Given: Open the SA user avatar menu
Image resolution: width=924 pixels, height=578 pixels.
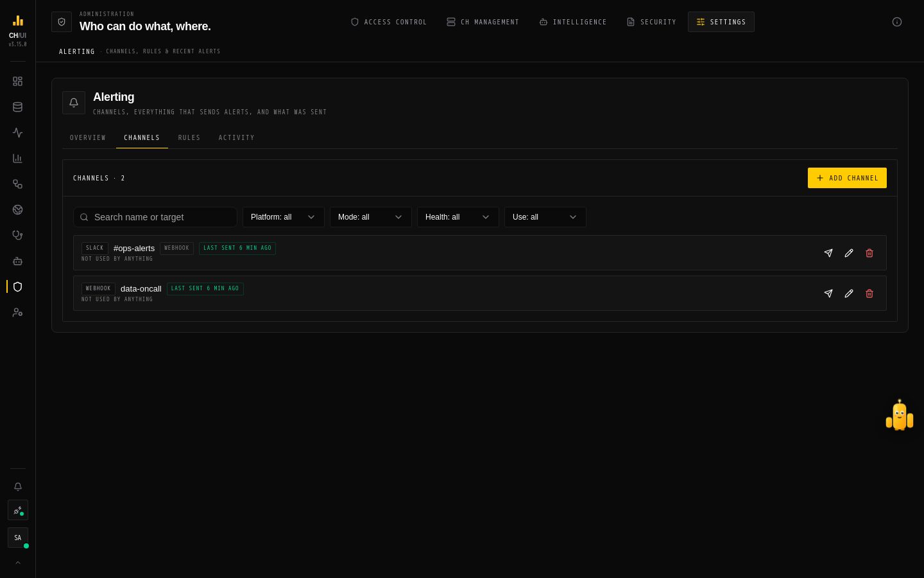Looking at the screenshot, I should [18, 538].
